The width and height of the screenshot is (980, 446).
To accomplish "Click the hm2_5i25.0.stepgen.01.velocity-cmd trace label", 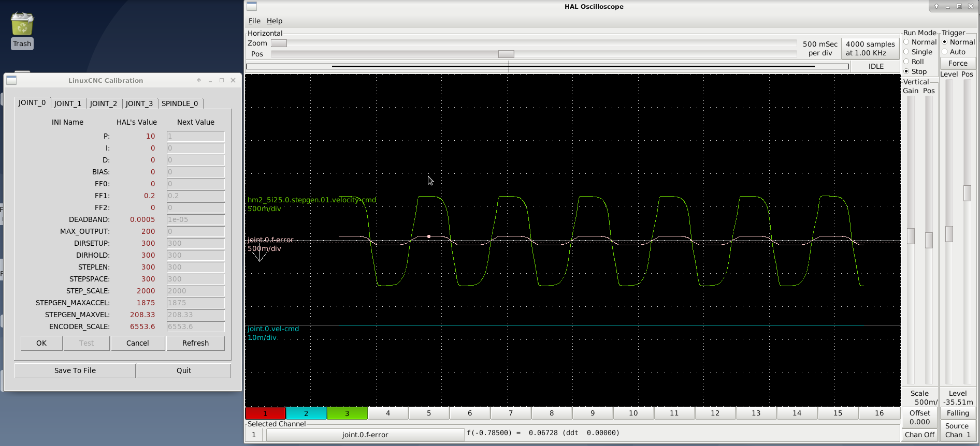I will pyautogui.click(x=312, y=200).
